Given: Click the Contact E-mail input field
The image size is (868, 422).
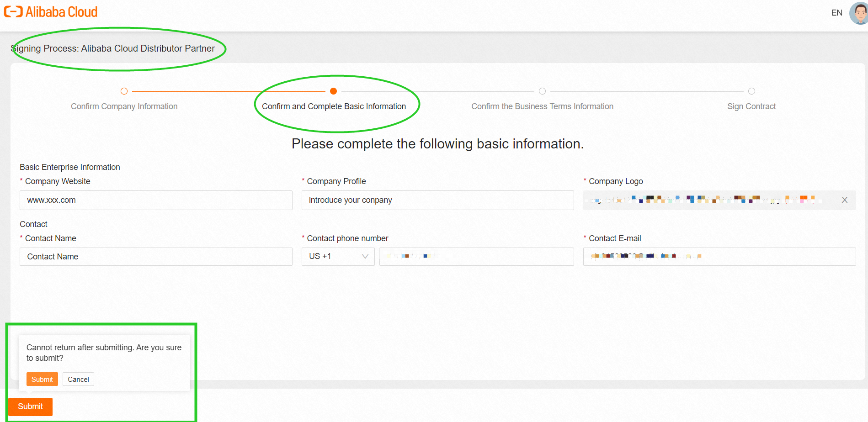Looking at the screenshot, I should pyautogui.click(x=719, y=256).
